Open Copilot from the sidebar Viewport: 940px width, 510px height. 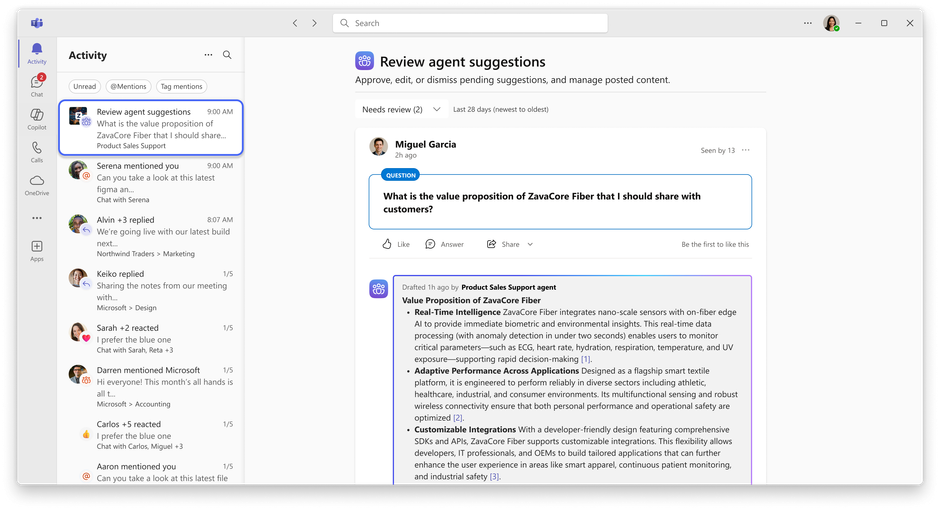(37, 119)
